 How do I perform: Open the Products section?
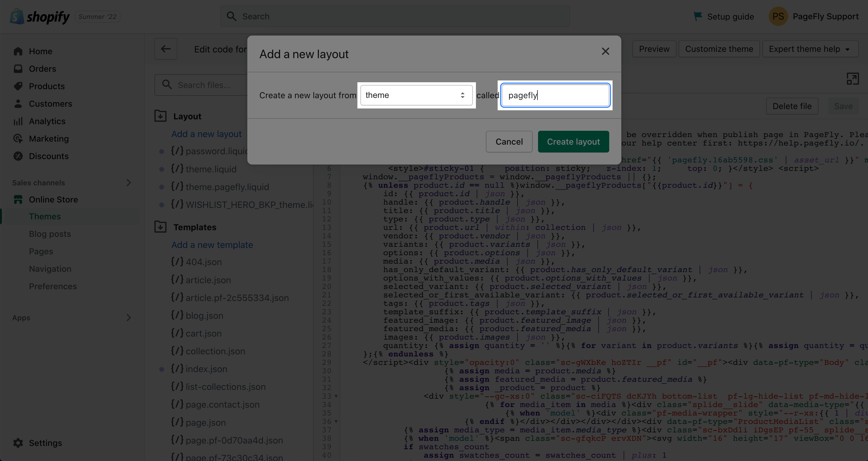coord(46,86)
